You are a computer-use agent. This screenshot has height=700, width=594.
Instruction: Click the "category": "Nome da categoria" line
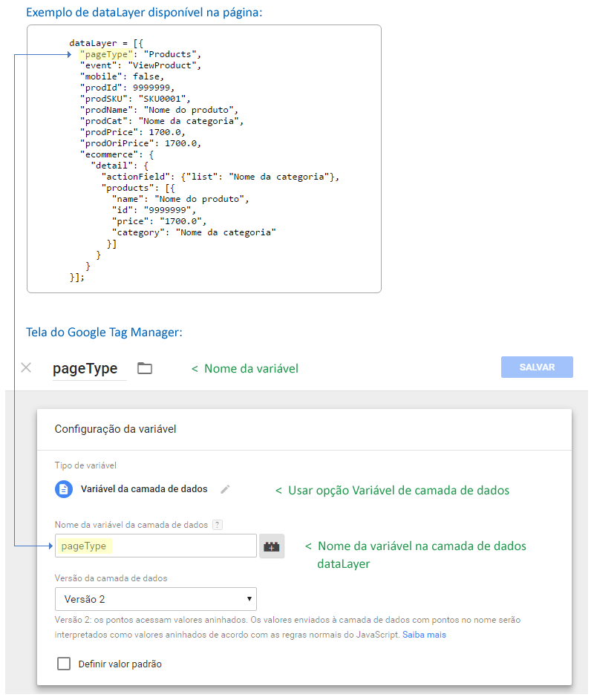195,232
